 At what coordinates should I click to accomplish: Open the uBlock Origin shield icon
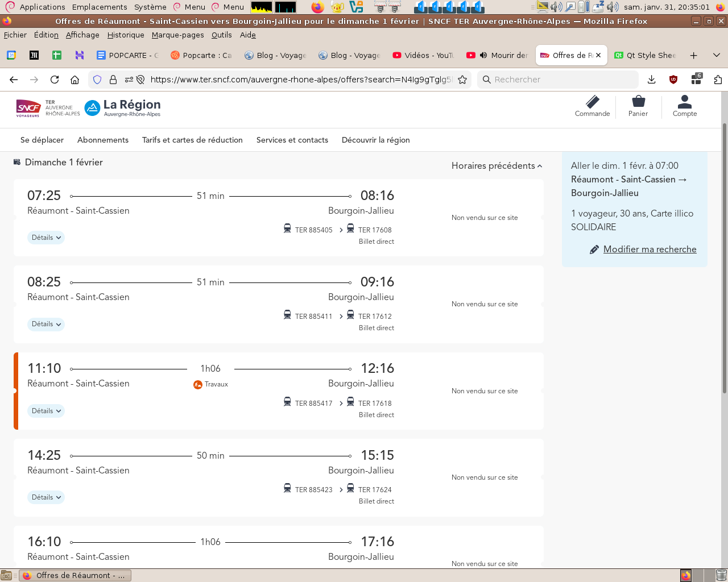[673, 80]
